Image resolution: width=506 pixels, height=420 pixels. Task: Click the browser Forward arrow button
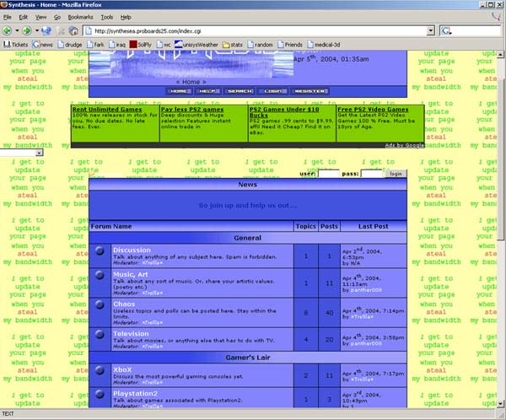[x=27, y=30]
